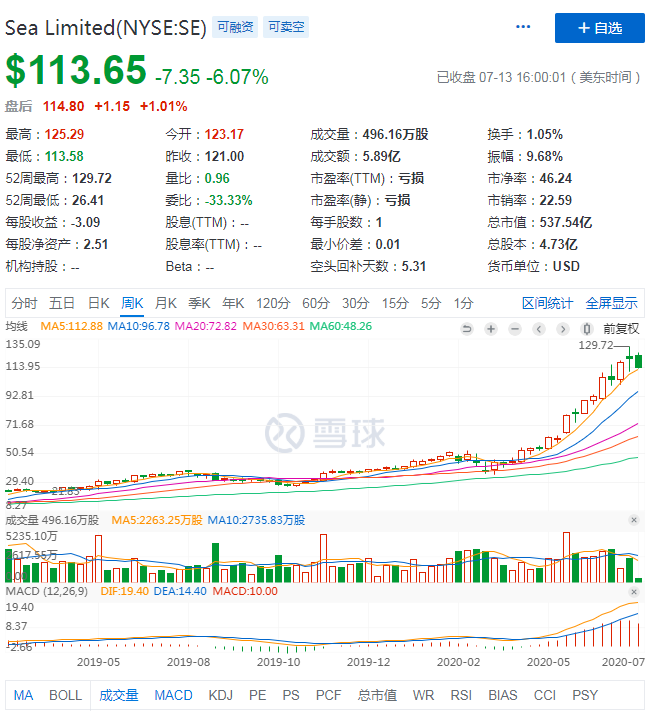The image size is (654, 711).
Task: Zoom in the K-line chart
Action: (490, 328)
